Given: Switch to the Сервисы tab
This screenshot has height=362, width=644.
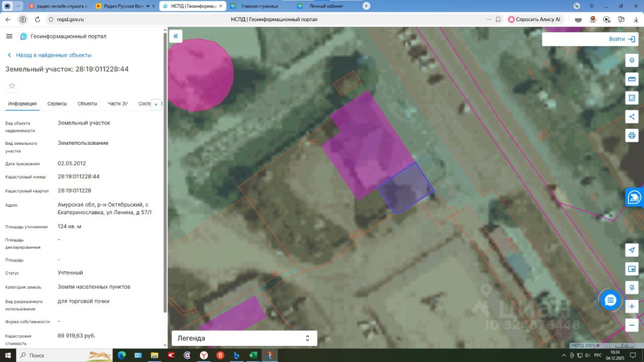Looking at the screenshot, I should click(x=57, y=104).
